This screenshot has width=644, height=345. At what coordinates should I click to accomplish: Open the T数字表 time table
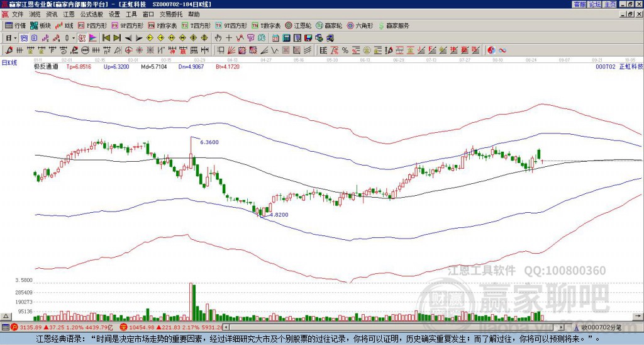tap(266, 25)
